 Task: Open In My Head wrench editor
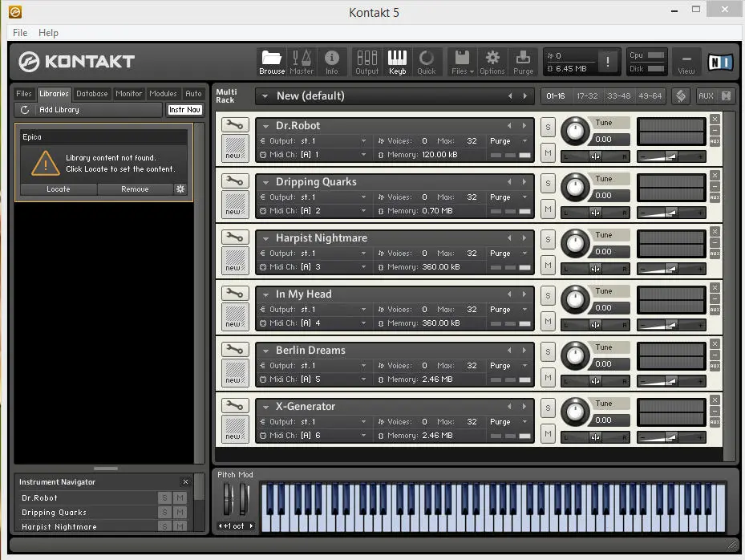(x=235, y=294)
